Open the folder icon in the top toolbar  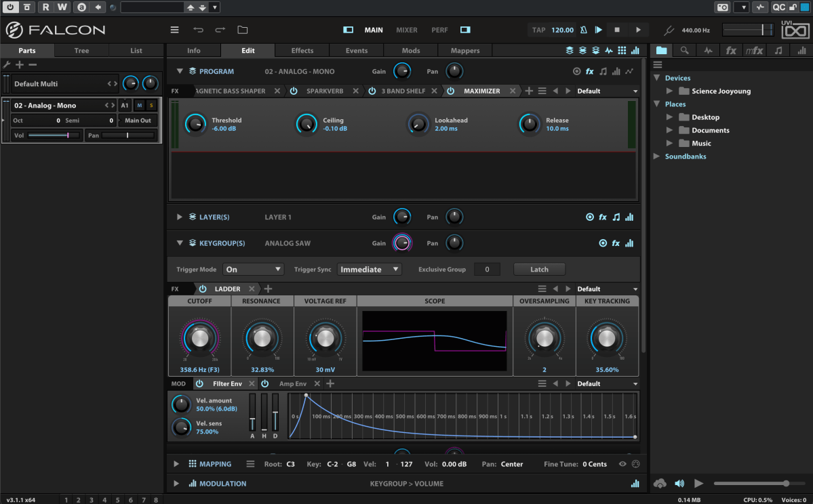242,30
